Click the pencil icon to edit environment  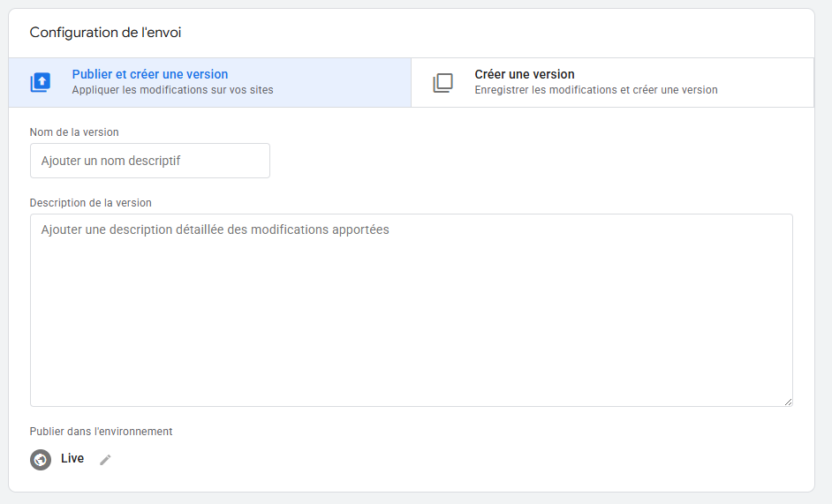pyautogui.click(x=105, y=460)
